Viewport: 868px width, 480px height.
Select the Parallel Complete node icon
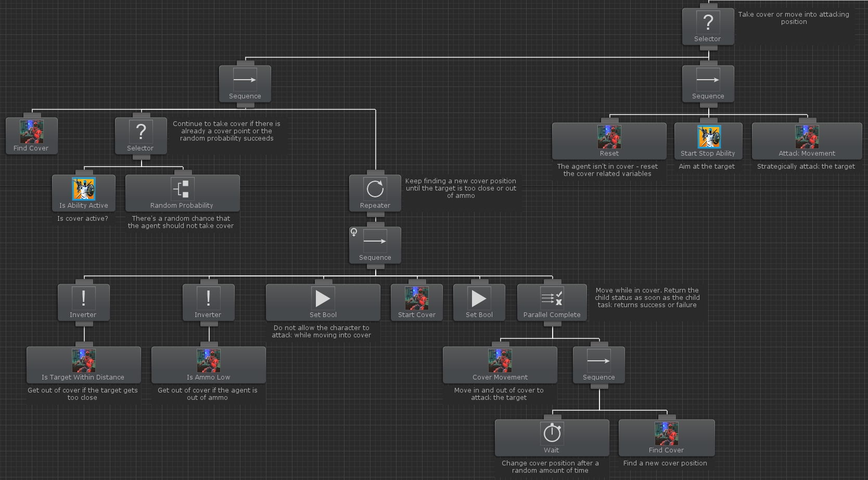click(x=552, y=298)
